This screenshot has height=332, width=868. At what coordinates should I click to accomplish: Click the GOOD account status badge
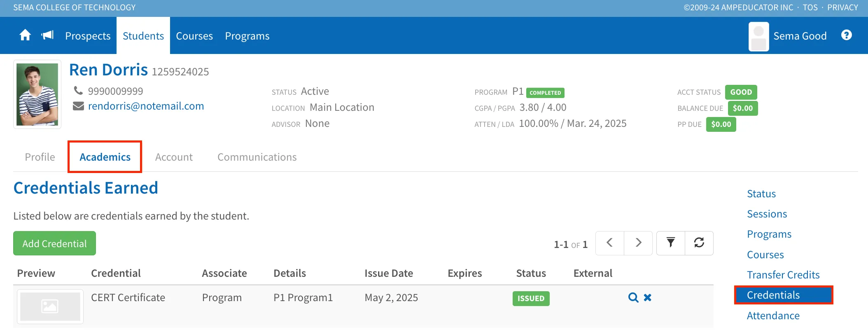[741, 92]
